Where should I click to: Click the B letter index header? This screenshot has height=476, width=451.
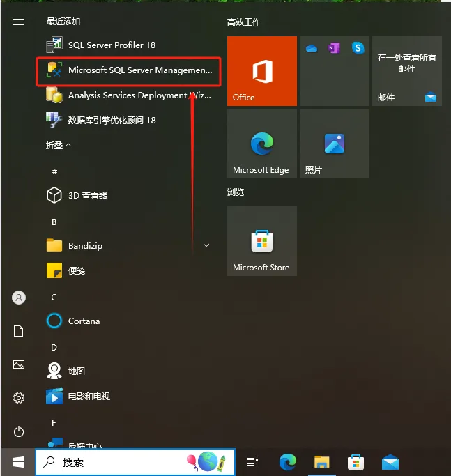[54, 222]
